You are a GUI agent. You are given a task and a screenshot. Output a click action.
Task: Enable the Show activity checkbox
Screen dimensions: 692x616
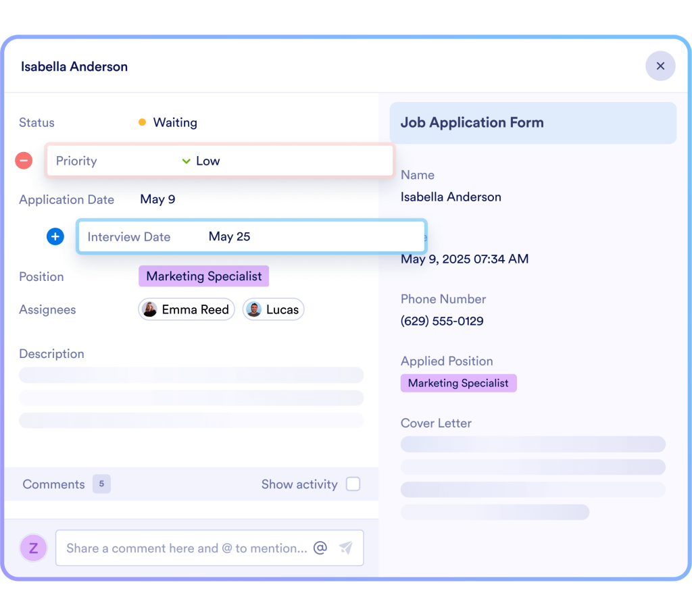353,484
